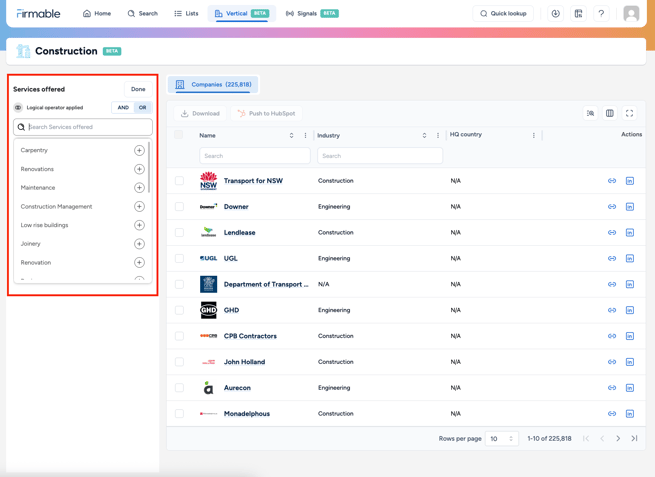Add Maintenance service filter
655x477 pixels.
[139, 188]
